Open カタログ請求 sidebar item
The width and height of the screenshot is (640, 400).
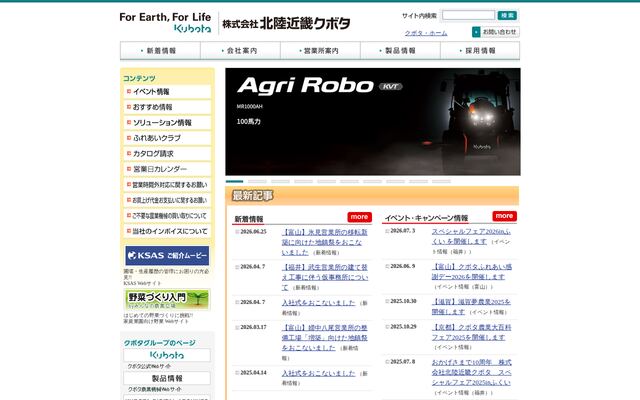167,153
